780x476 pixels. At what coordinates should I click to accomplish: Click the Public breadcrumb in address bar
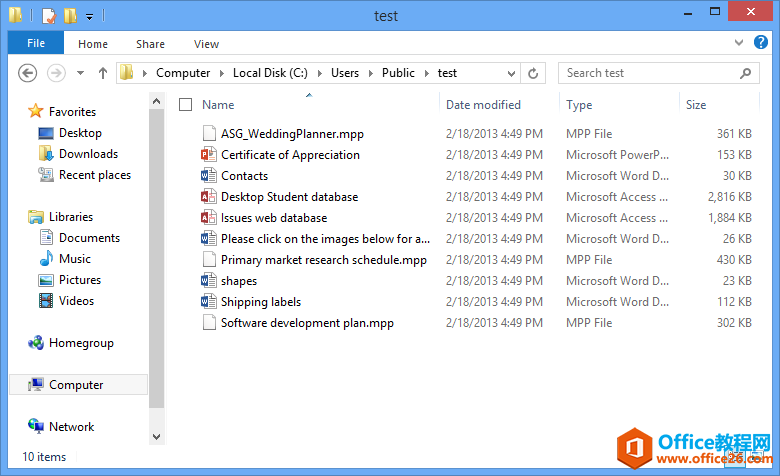pos(398,73)
